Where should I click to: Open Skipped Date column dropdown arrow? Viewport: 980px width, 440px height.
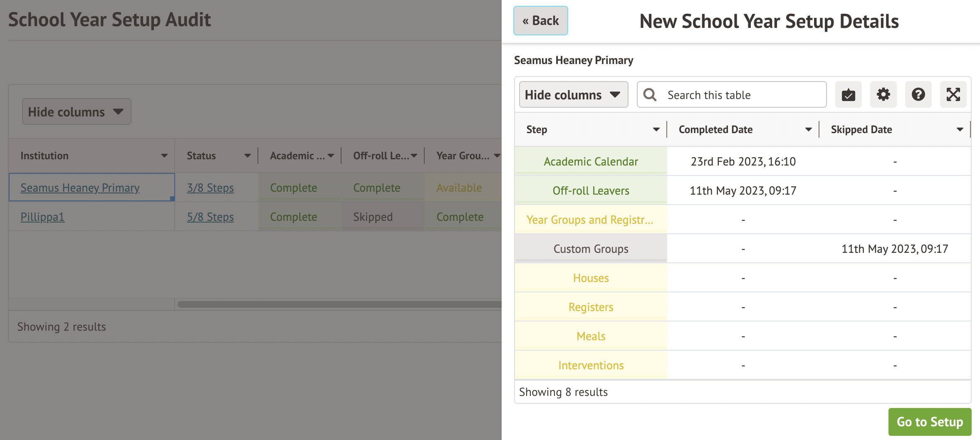click(960, 130)
